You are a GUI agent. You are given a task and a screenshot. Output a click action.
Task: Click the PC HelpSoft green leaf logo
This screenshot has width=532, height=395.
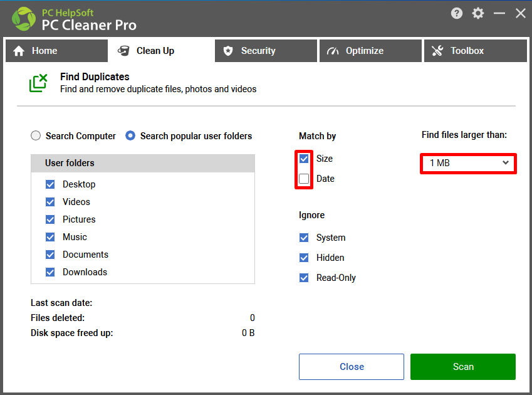24,19
